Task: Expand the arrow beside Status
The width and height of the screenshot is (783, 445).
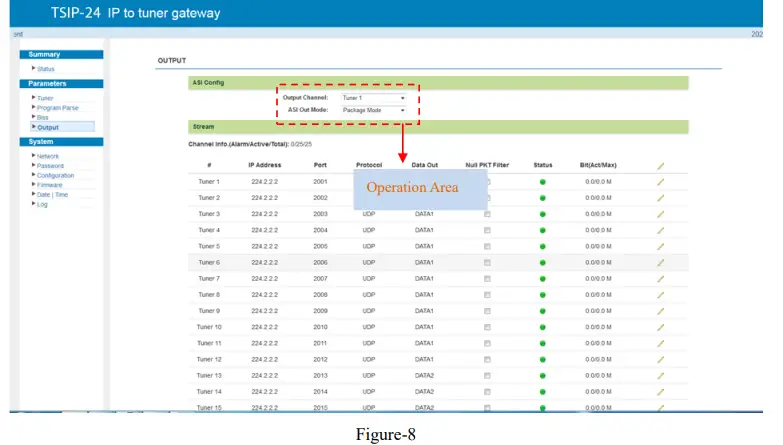Action: tap(33, 68)
